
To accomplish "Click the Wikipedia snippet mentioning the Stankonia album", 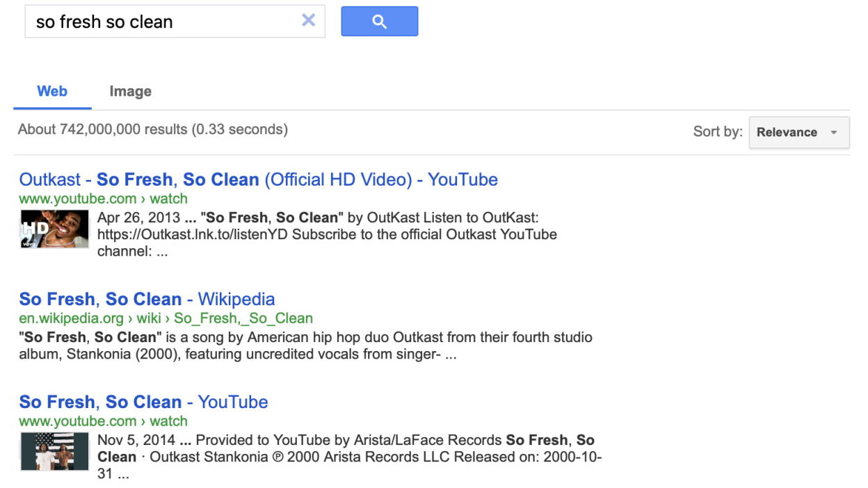I will click(x=305, y=346).
